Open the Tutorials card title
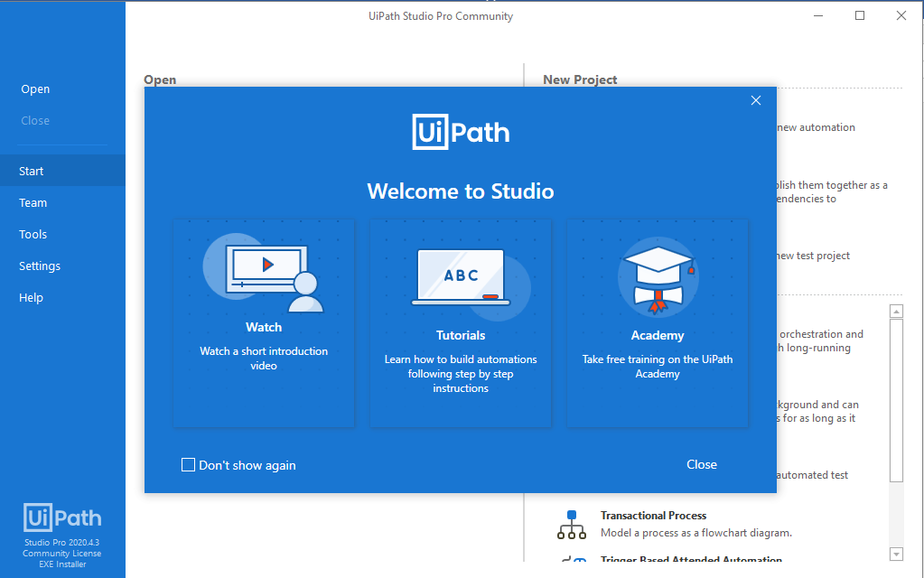 [x=461, y=335]
